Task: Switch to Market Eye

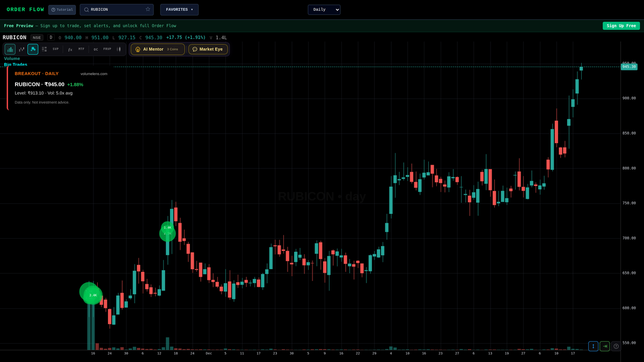Action: [x=208, y=49]
